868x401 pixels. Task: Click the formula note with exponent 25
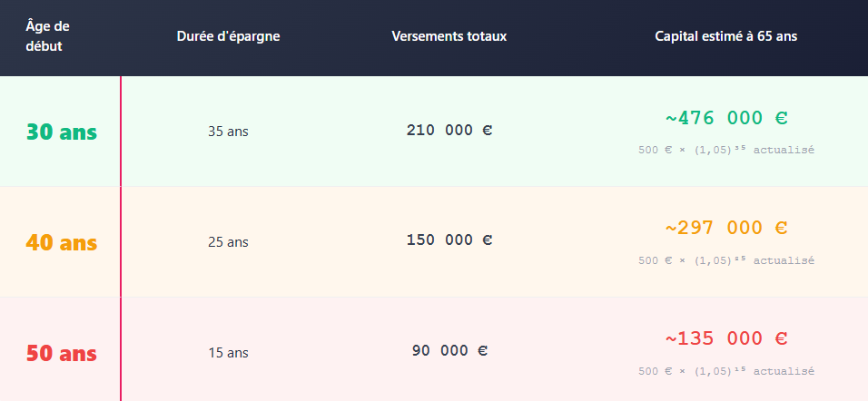pyautogui.click(x=725, y=260)
